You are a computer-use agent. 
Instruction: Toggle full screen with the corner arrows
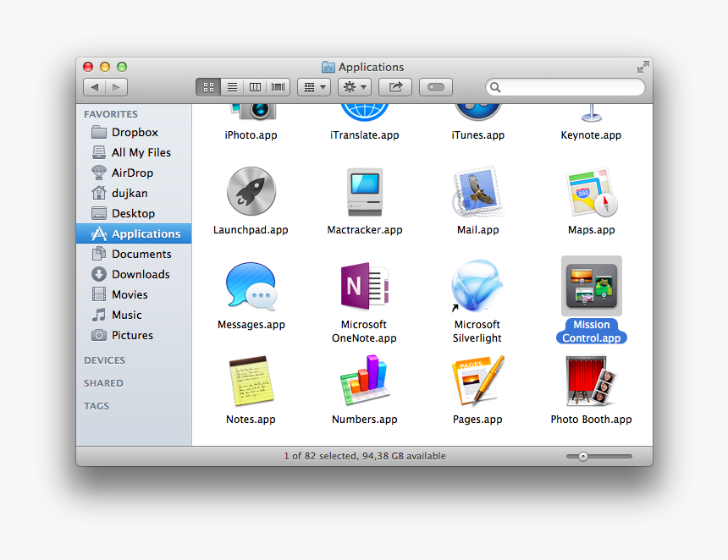point(643,68)
